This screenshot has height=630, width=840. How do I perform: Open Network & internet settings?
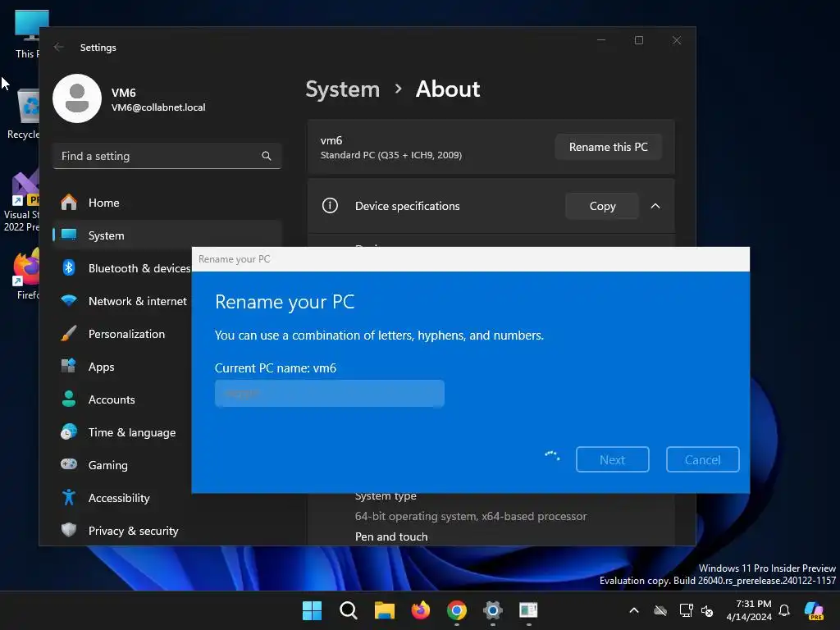122,301
